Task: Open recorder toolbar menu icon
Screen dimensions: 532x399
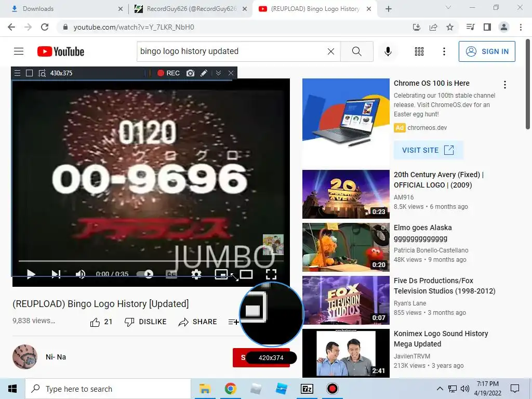Action: coord(17,73)
